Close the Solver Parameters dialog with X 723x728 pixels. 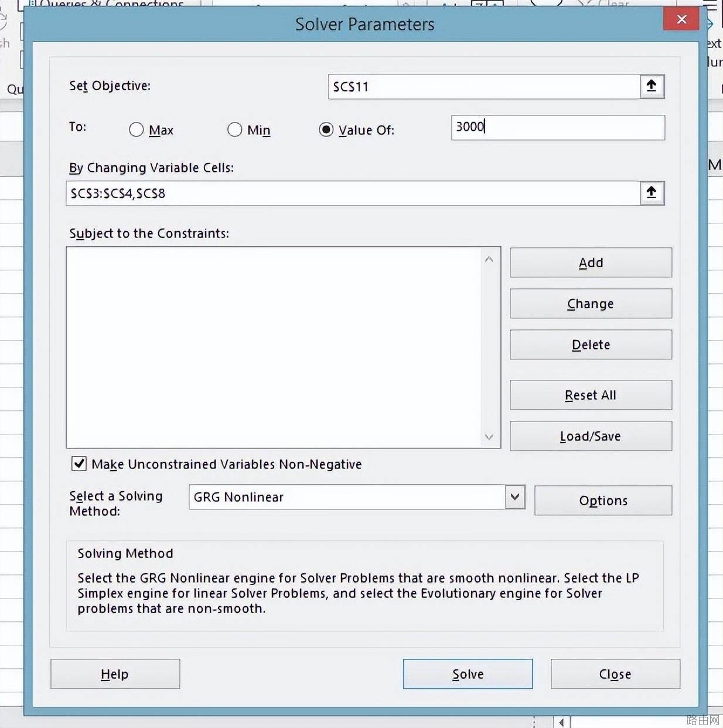click(681, 19)
